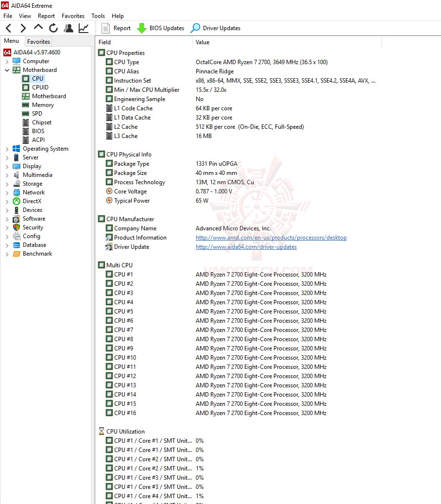Click the DirectX Xbox icon
The height and width of the screenshot is (504, 441).
[17, 201]
